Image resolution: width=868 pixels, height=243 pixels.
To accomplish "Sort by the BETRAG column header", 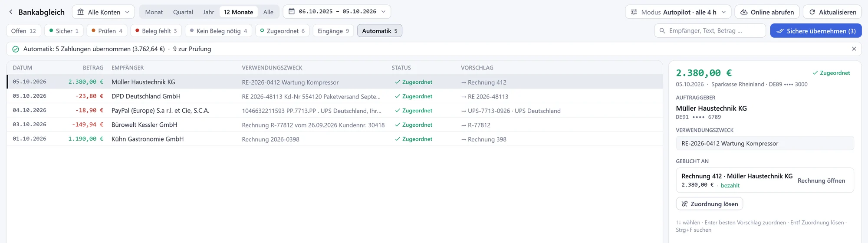I will pos(93,68).
